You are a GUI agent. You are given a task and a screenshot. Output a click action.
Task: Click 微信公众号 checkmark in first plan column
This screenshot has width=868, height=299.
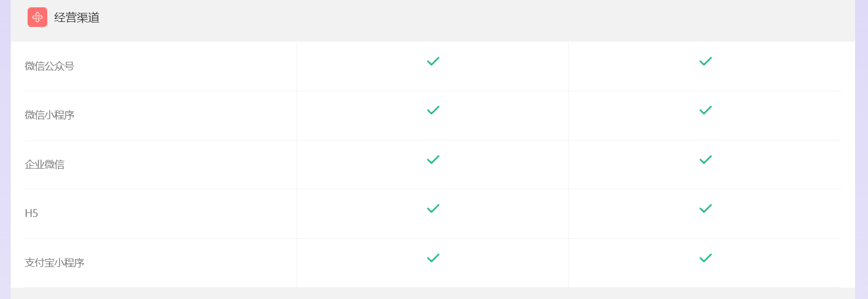[x=433, y=61]
